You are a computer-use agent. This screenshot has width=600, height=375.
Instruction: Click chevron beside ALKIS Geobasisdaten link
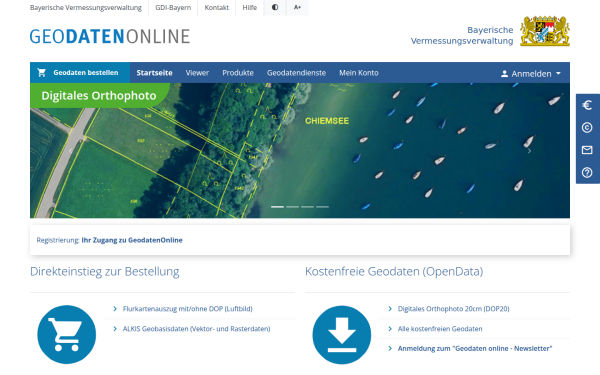(115, 329)
